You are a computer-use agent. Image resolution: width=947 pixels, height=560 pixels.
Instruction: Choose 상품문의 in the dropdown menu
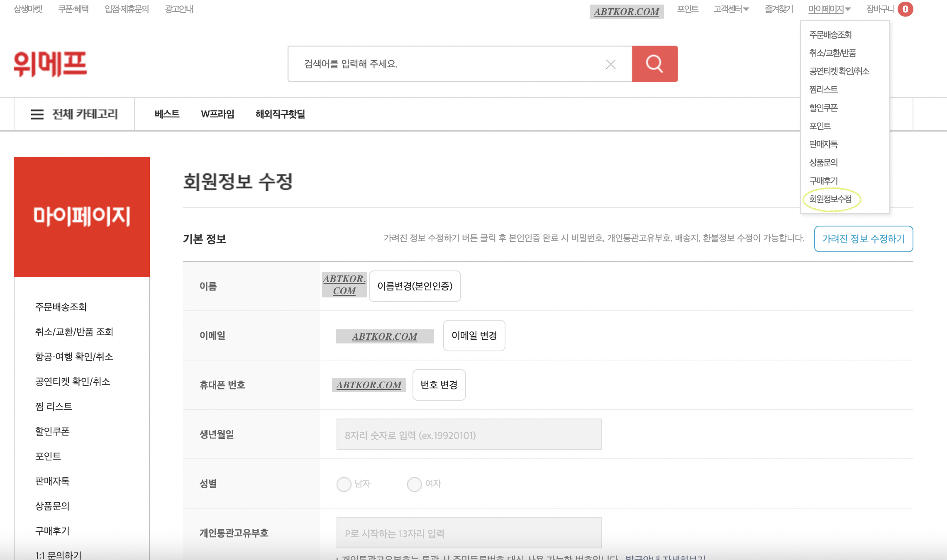pos(823,163)
